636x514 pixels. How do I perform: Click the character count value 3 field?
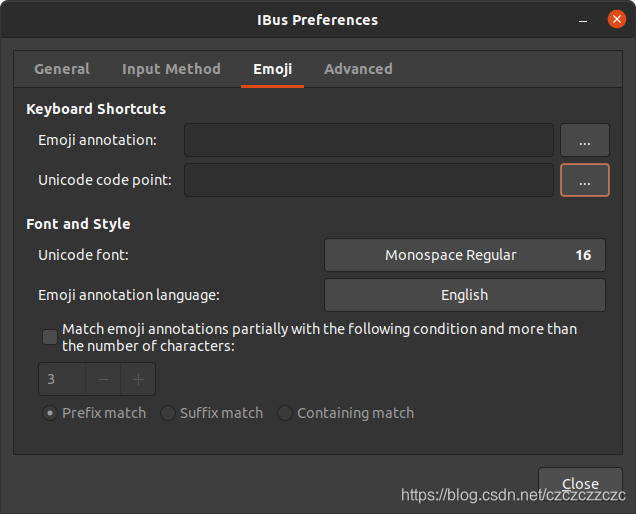click(x=62, y=379)
